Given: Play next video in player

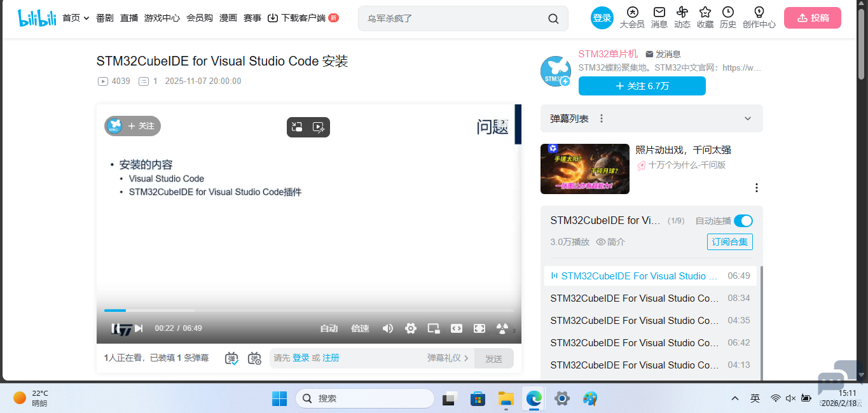Looking at the screenshot, I should 139,328.
